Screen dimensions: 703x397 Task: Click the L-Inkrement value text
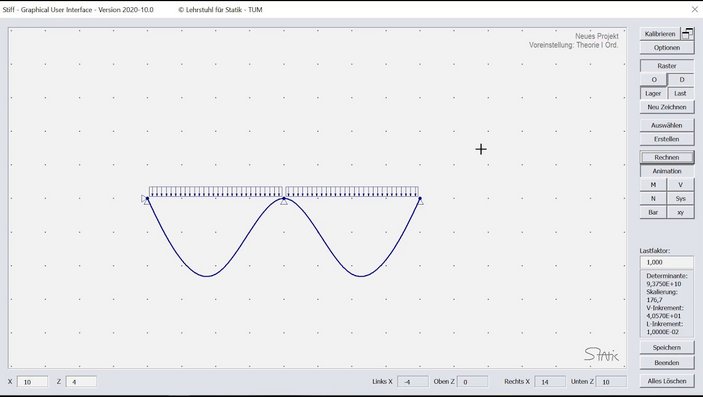point(663,332)
